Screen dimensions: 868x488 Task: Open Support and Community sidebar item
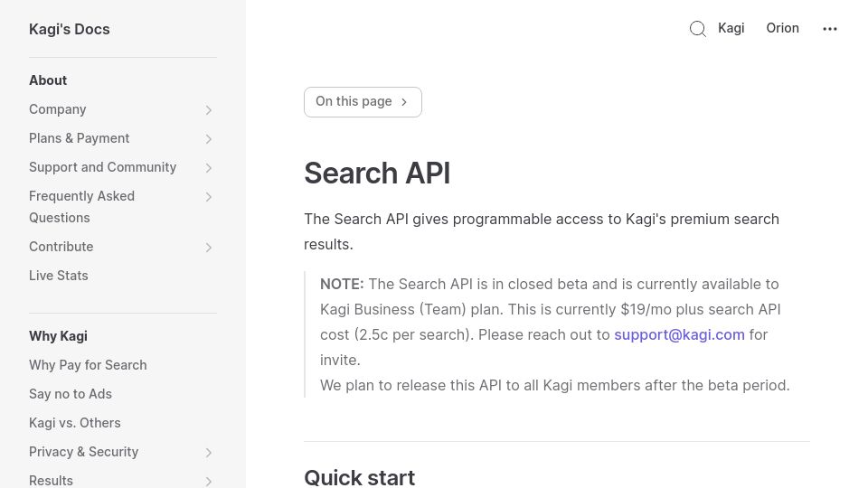(x=102, y=167)
